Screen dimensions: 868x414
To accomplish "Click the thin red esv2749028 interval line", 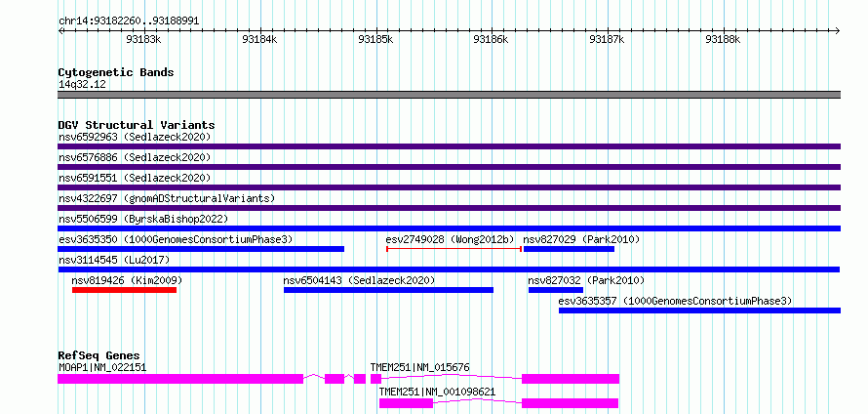I will pos(454,249).
